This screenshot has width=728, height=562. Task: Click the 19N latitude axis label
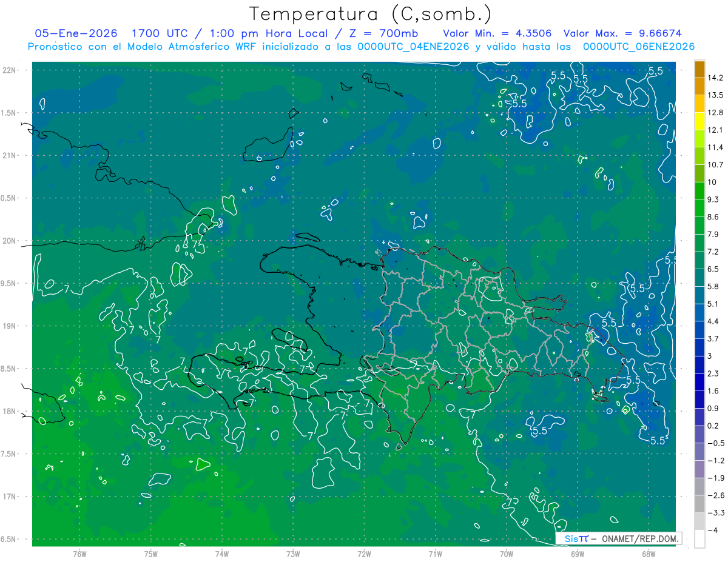[9, 326]
